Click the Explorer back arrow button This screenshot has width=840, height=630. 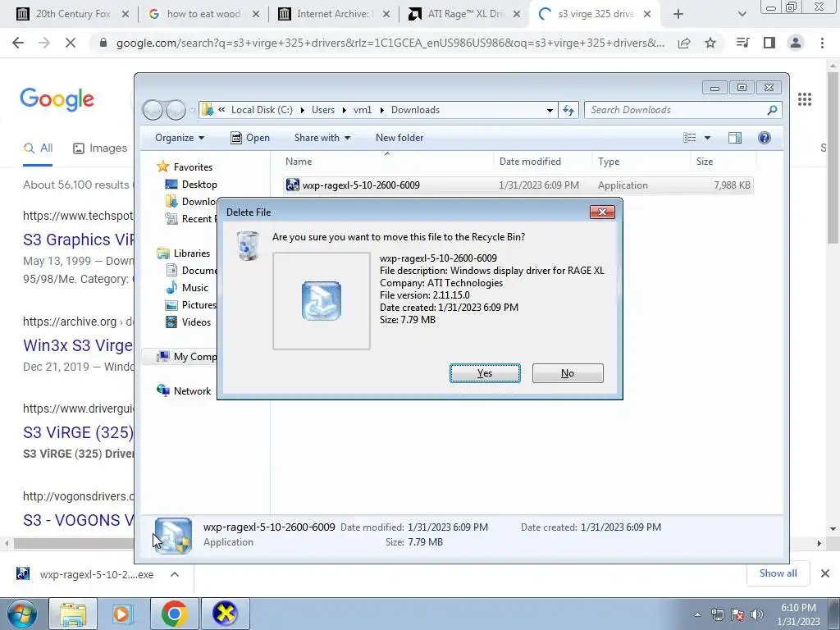(153, 110)
